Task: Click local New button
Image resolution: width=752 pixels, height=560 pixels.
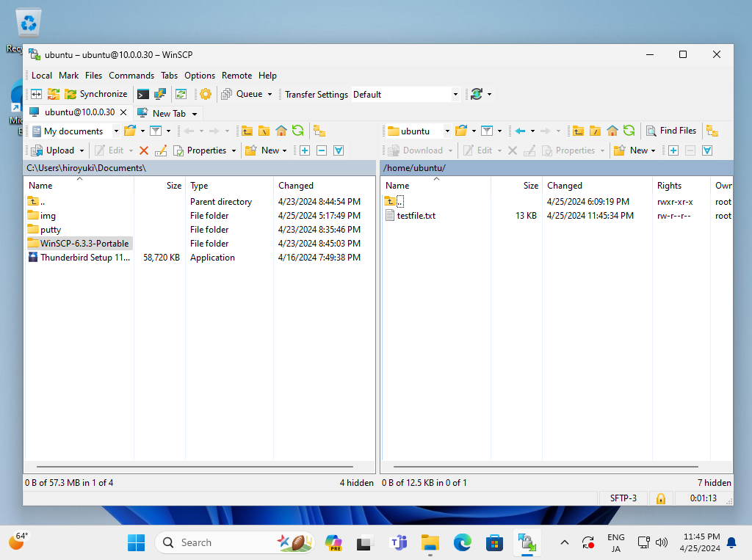Action: pyautogui.click(x=266, y=150)
